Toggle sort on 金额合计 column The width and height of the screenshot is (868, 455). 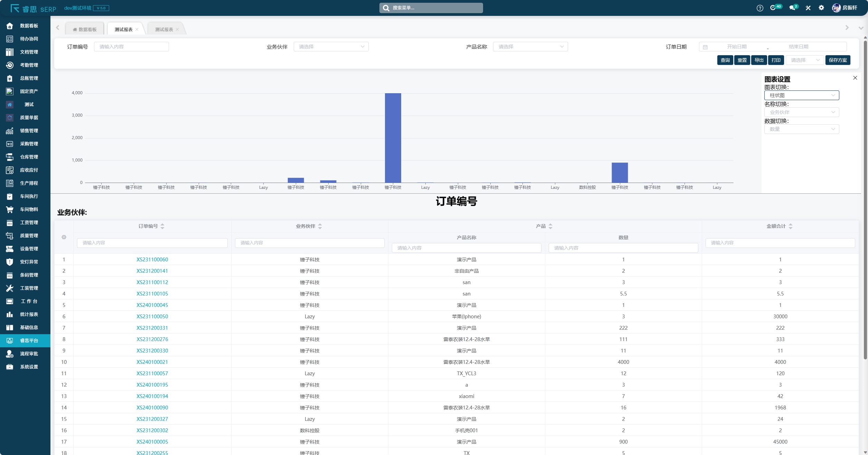pos(791,226)
